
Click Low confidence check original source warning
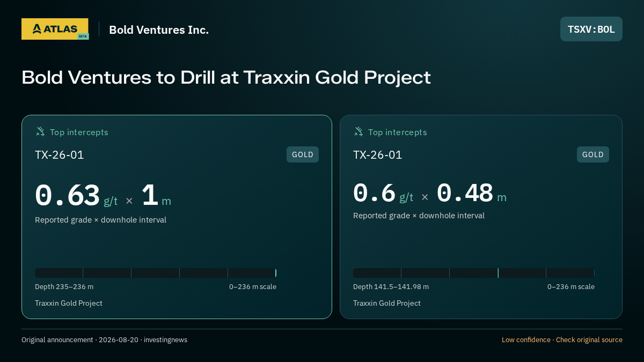point(562,340)
